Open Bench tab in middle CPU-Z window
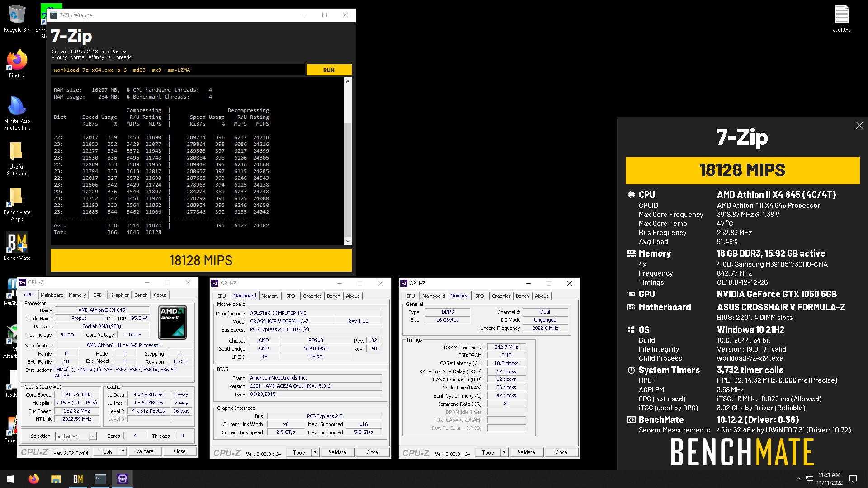Viewport: 868px width, 488px height. [x=334, y=296]
